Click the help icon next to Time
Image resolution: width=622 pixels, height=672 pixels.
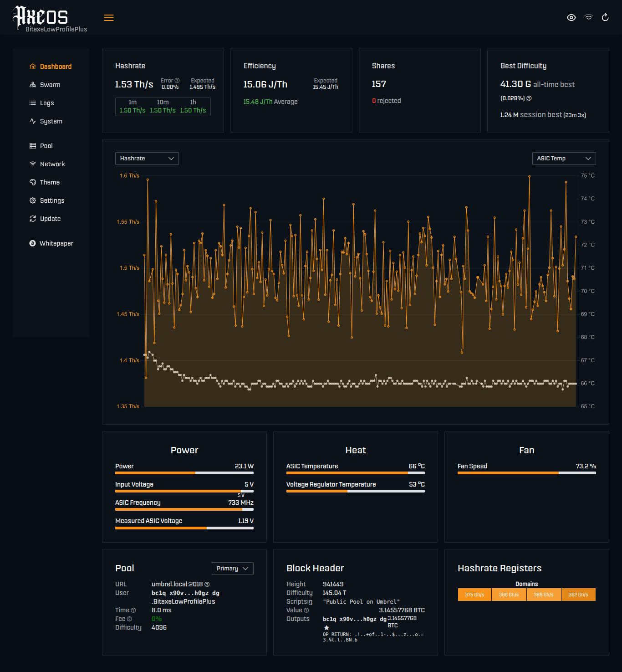[x=133, y=610]
